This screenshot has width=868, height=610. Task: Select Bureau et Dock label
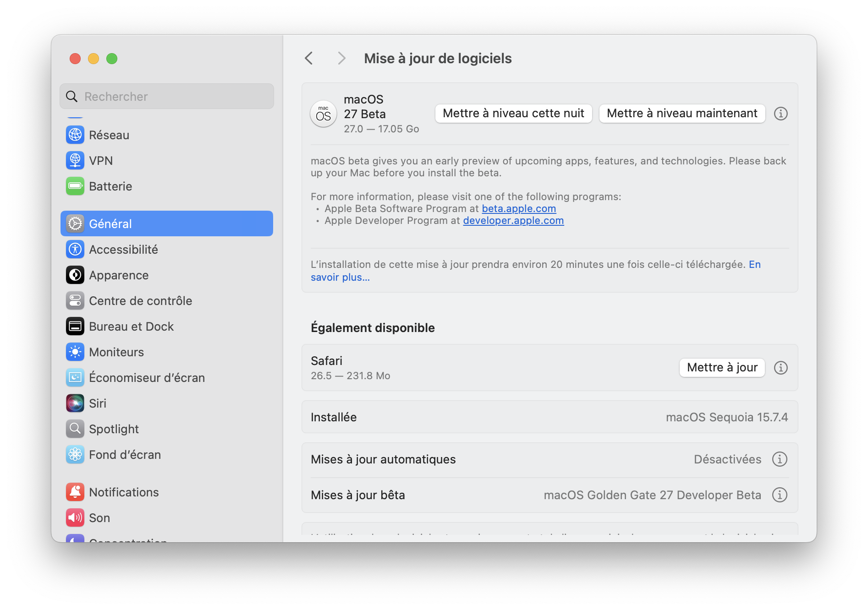(132, 327)
